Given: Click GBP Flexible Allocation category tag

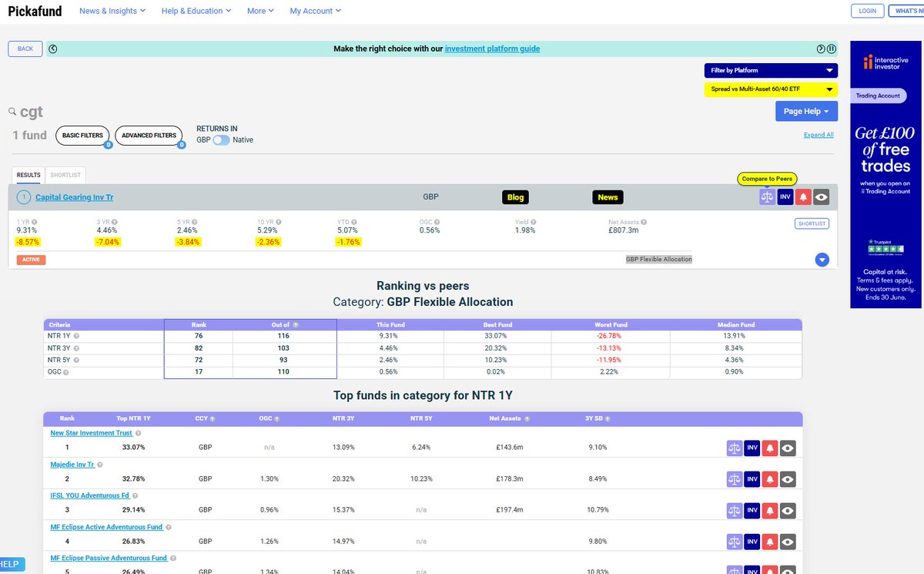Looking at the screenshot, I should coord(659,259).
